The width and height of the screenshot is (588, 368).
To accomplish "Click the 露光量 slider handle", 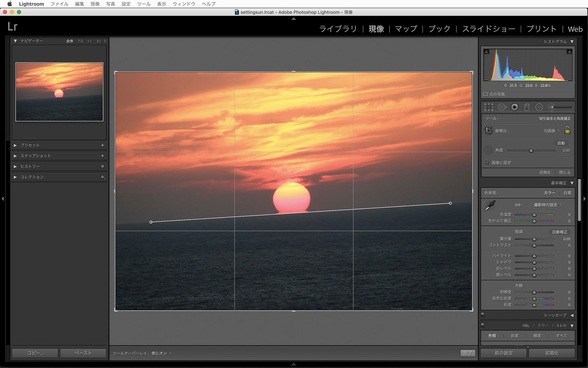I will pos(534,239).
